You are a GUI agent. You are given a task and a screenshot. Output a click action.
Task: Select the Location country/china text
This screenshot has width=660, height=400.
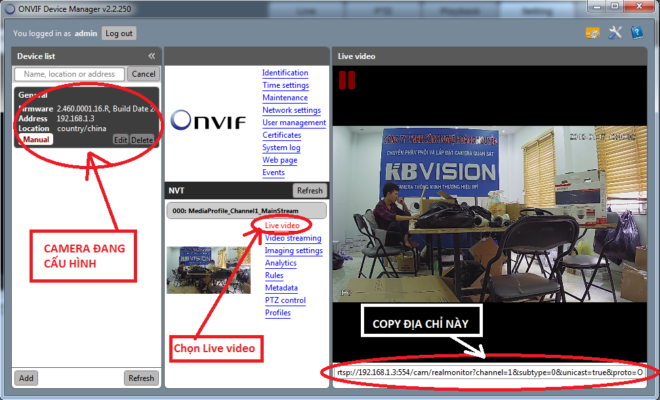point(82,128)
